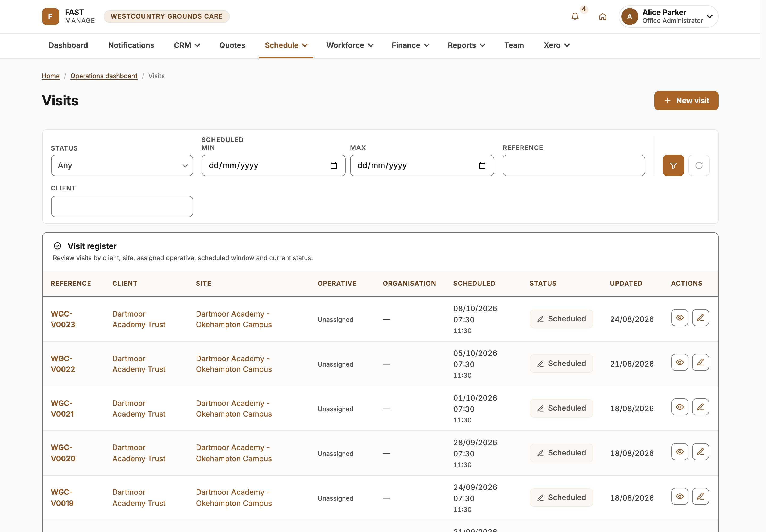Screen dimensions: 766x532
Task: Edit visit WGC-V0019 with pencil icon
Action: (x=700, y=496)
